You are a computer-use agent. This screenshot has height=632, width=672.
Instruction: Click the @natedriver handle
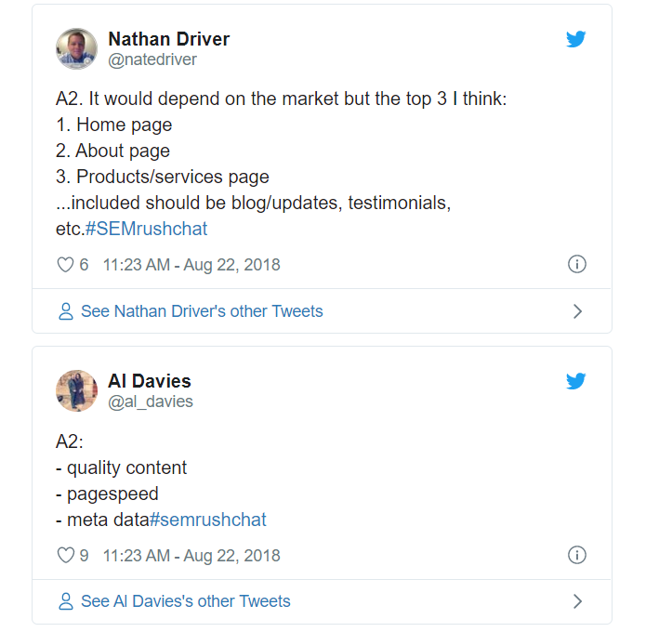click(x=152, y=59)
